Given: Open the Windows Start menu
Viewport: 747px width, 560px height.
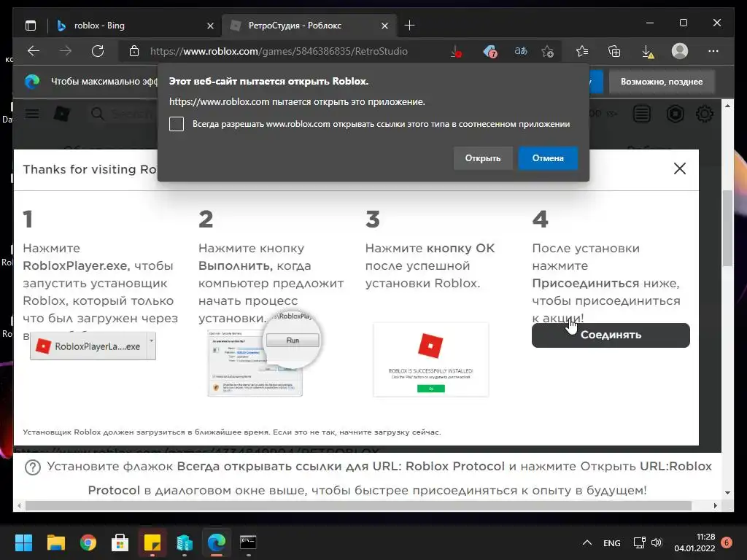Looking at the screenshot, I should pos(23,542).
